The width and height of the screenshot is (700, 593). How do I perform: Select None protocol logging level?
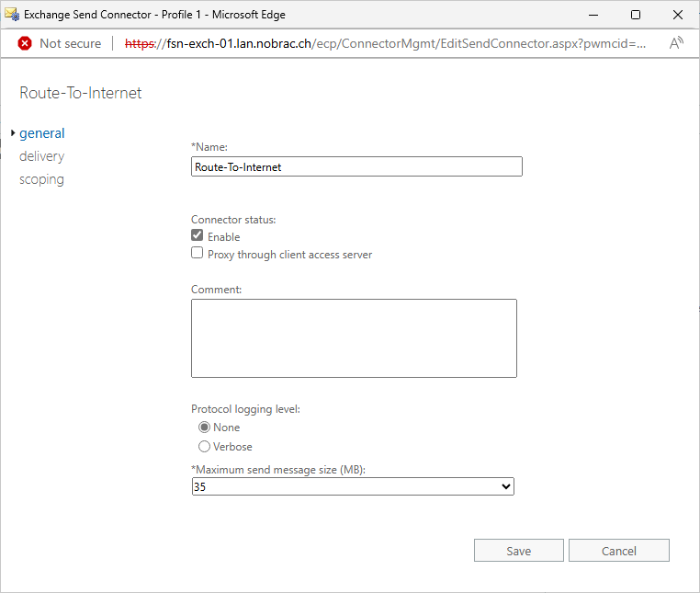pos(204,428)
